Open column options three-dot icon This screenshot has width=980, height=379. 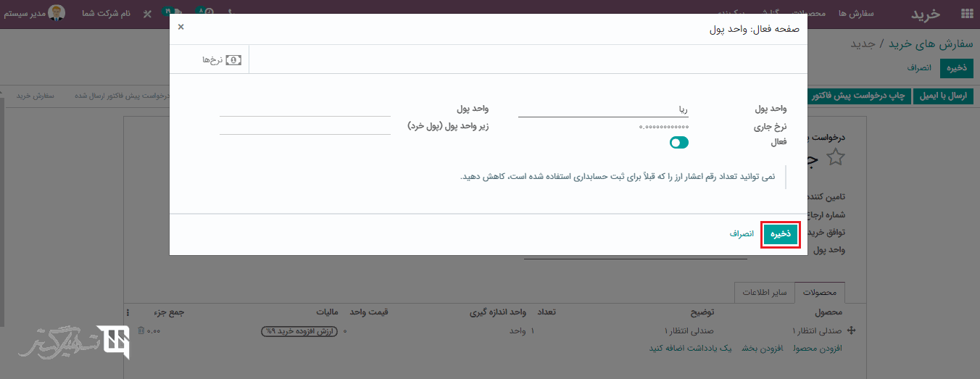128,312
